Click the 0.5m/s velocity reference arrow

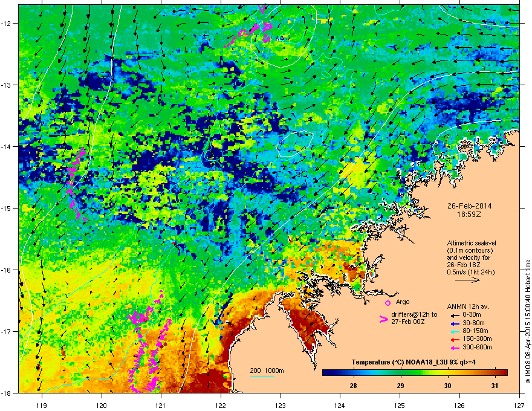point(467,280)
